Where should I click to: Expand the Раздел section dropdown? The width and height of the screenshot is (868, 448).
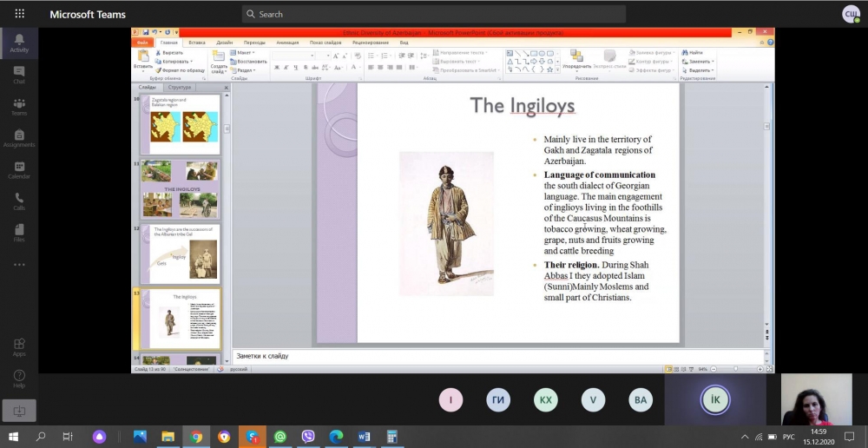coord(244,71)
